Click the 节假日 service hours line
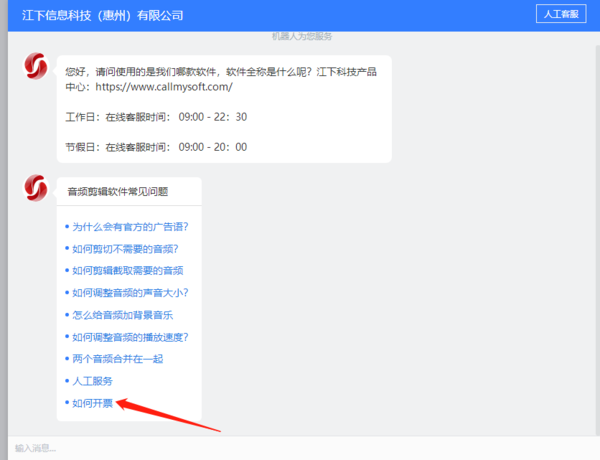600x460 pixels. (156, 147)
